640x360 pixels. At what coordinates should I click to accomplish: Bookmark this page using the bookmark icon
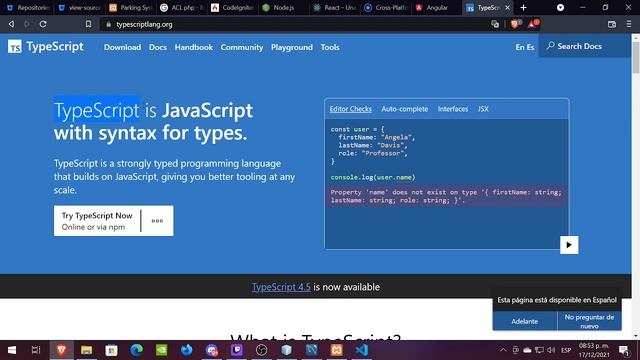click(x=88, y=24)
